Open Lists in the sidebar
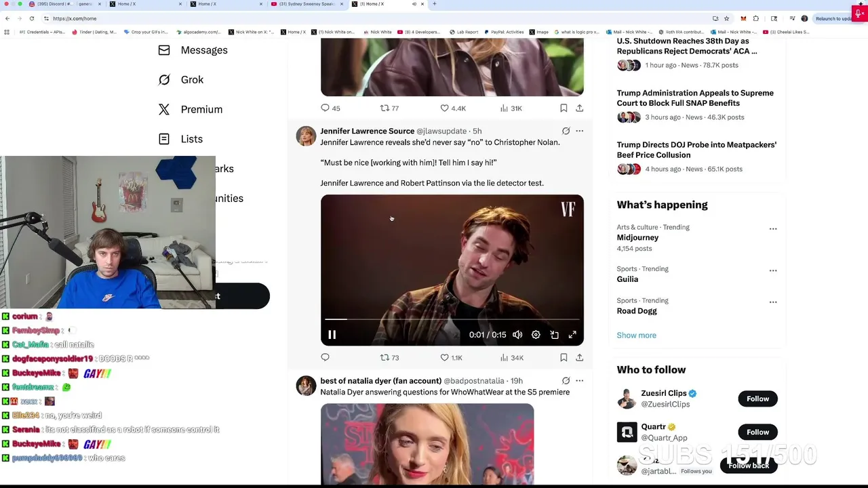This screenshot has width=868, height=488. pyautogui.click(x=180, y=139)
